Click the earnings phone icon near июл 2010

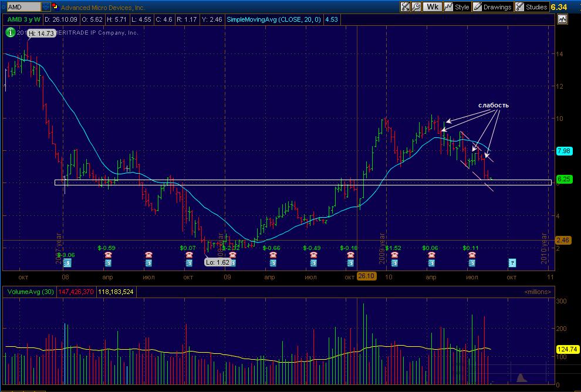point(472,255)
